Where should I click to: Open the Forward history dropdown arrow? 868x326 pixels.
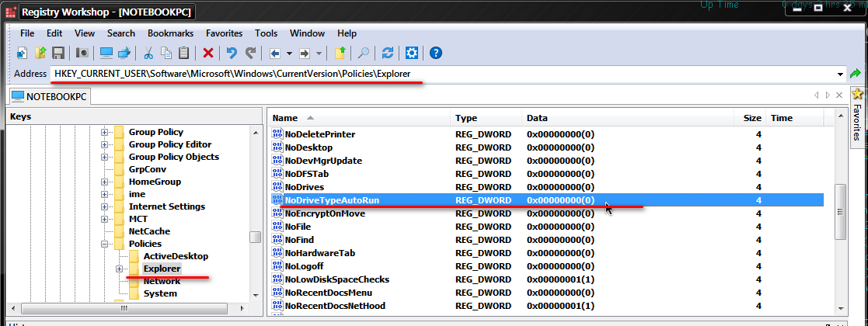pos(319,54)
